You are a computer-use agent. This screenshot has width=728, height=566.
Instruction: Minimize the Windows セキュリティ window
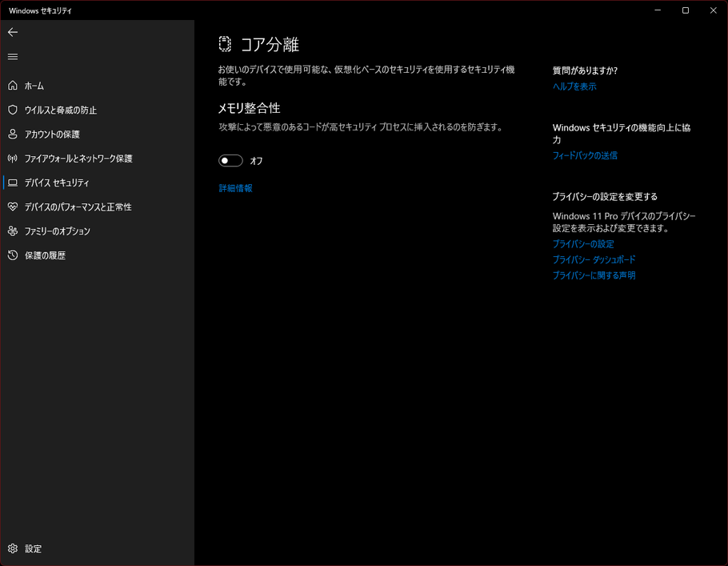coord(658,10)
